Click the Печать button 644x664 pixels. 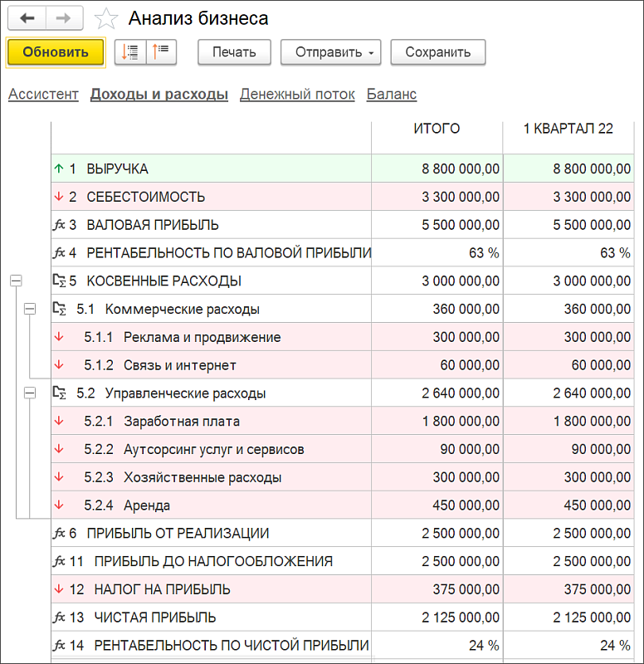coord(234,51)
